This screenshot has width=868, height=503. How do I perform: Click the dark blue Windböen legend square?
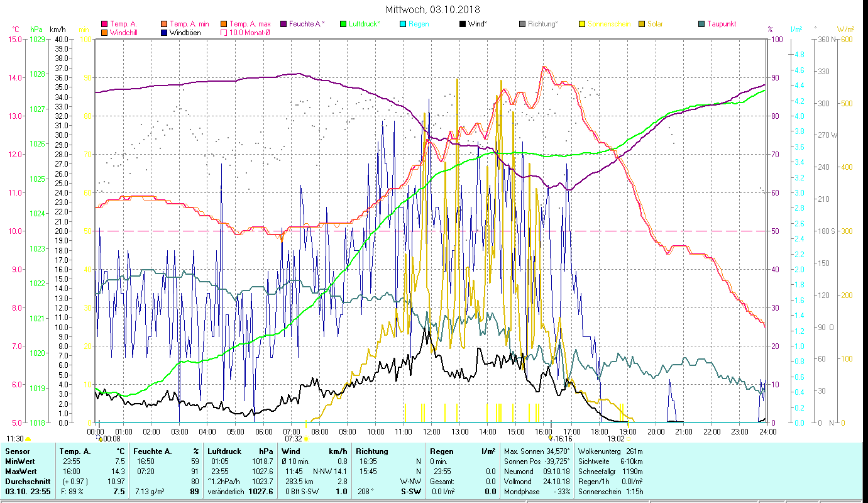[164, 33]
